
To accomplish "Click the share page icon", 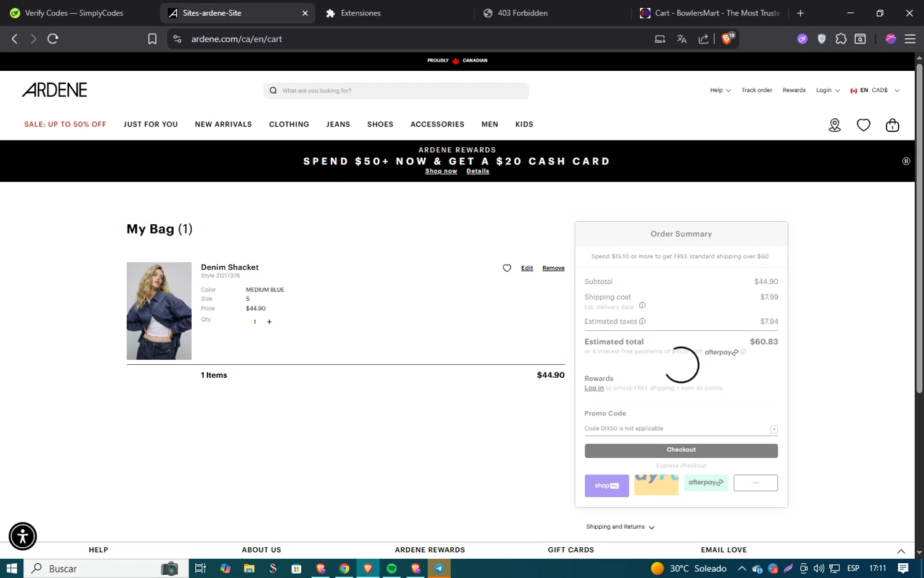I will point(703,39).
